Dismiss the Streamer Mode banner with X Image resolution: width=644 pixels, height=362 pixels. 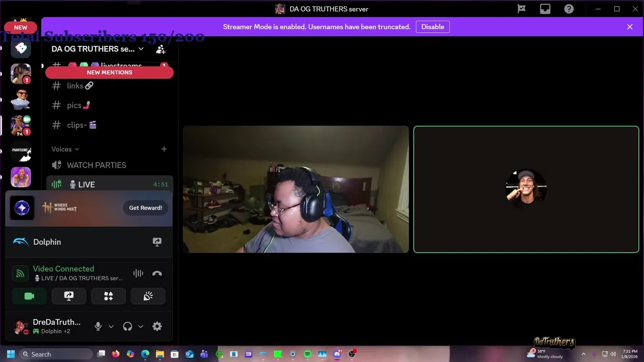point(629,27)
